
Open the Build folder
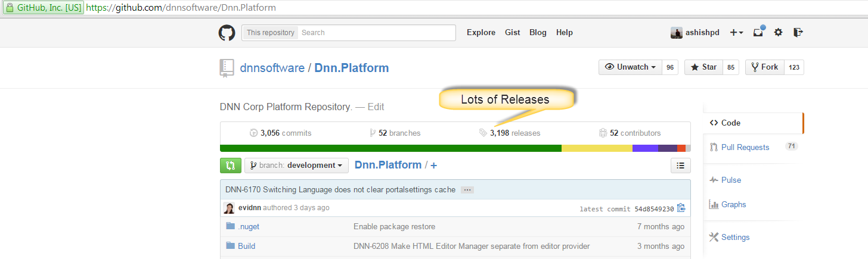[x=246, y=246]
